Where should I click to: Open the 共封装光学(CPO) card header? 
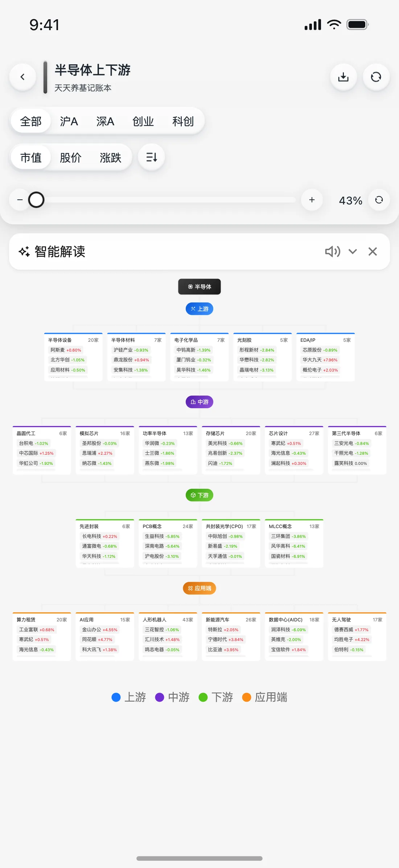pos(231,526)
